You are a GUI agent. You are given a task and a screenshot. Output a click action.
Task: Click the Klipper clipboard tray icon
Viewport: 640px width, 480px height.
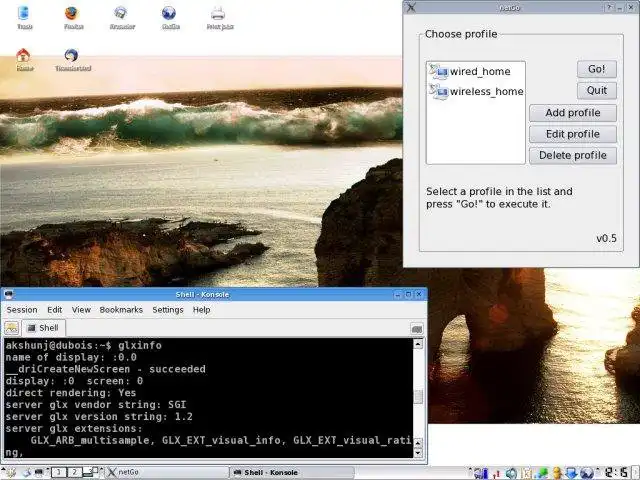(x=527, y=473)
